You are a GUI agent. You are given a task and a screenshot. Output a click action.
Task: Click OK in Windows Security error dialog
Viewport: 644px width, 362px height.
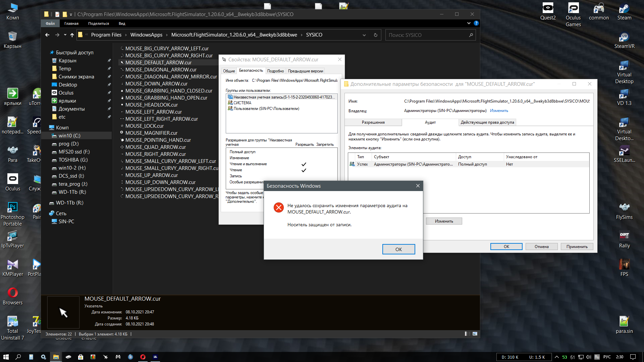click(398, 249)
